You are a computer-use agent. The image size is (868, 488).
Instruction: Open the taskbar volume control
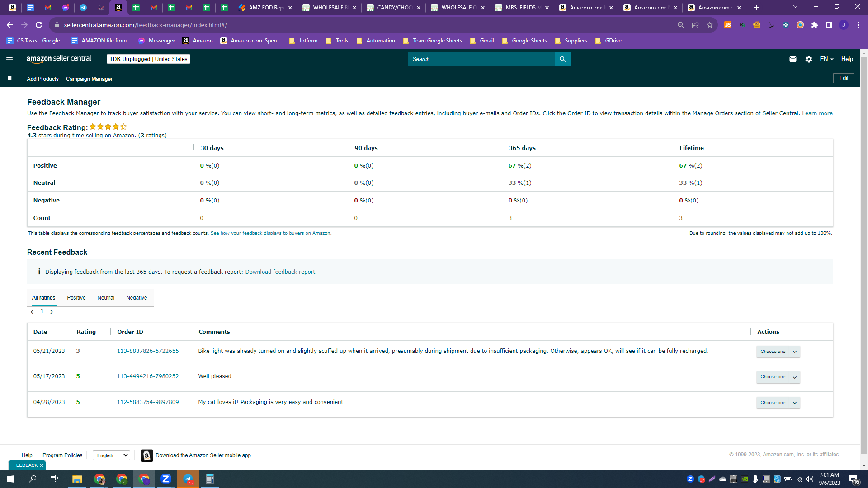click(810, 479)
